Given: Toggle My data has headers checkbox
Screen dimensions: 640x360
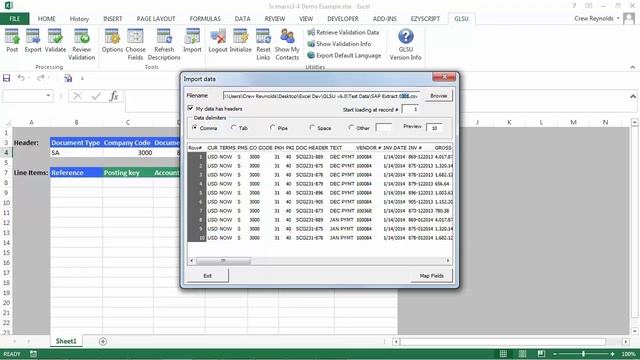Looking at the screenshot, I should 190,108.
